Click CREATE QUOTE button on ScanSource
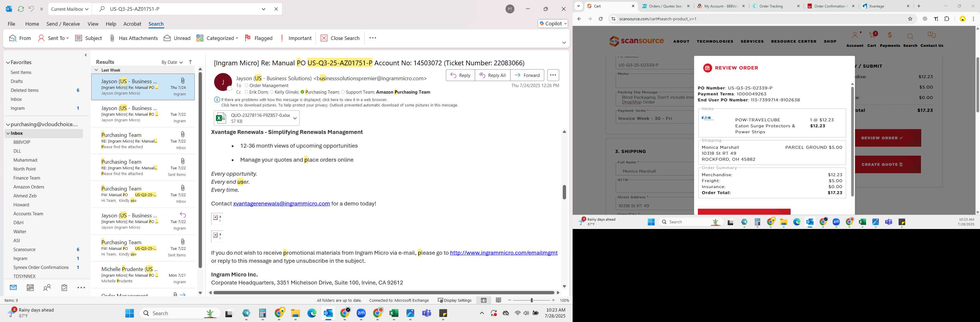Image resolution: width=980 pixels, height=322 pixels. (x=888, y=165)
